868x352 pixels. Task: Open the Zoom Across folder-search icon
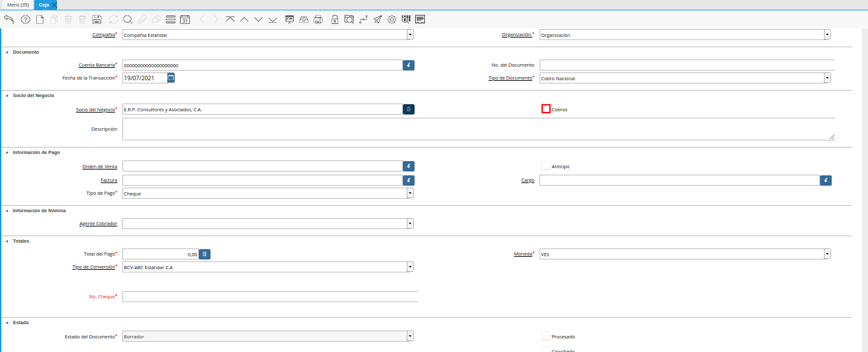pyautogui.click(x=349, y=19)
